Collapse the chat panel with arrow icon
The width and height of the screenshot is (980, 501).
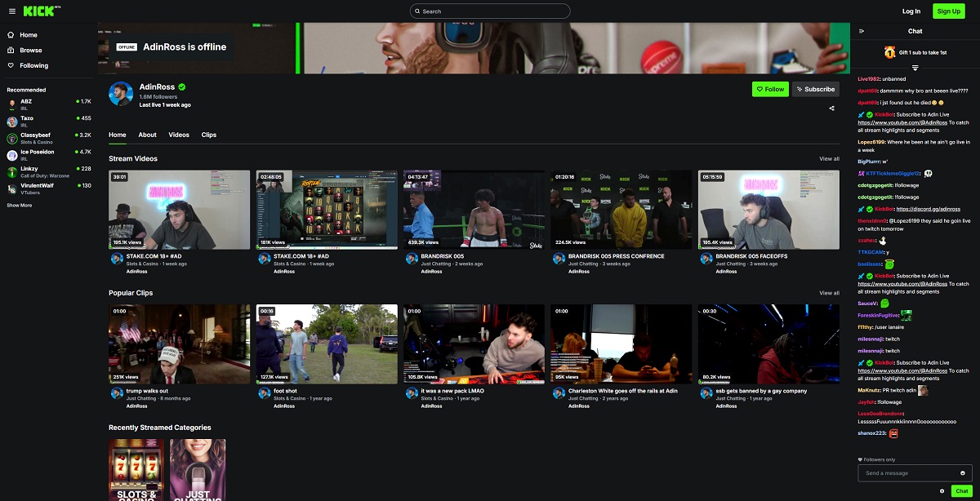coord(861,31)
